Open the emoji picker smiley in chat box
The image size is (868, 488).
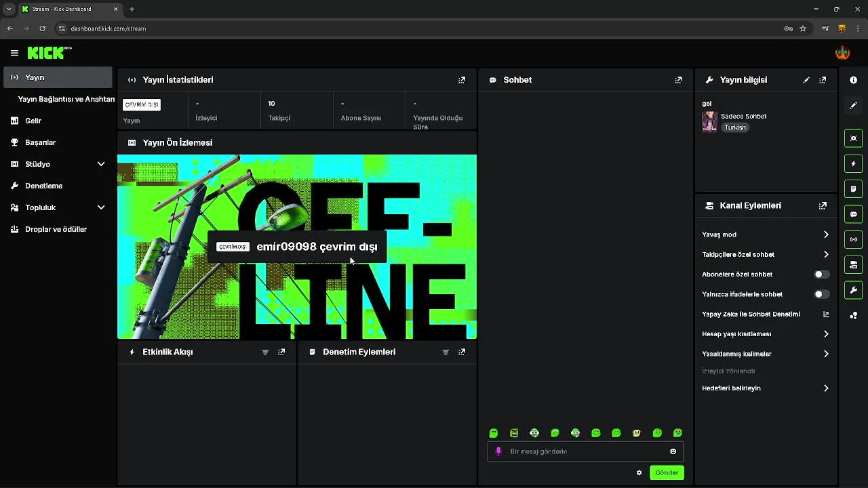click(673, 451)
